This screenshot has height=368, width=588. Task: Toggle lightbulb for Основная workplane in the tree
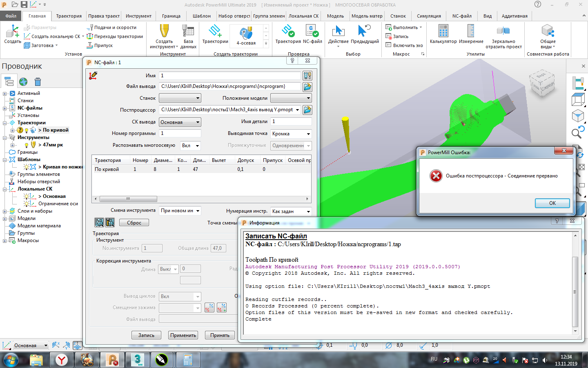pyautogui.click(x=27, y=196)
